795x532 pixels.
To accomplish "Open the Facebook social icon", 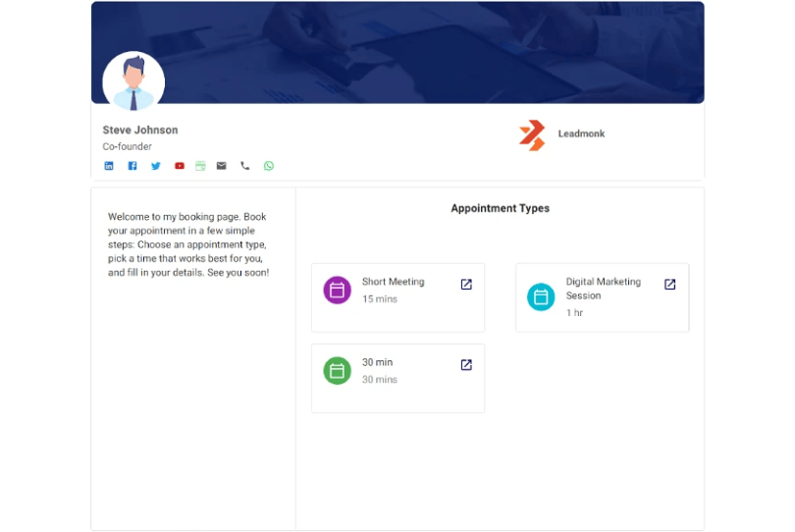I will [132, 166].
